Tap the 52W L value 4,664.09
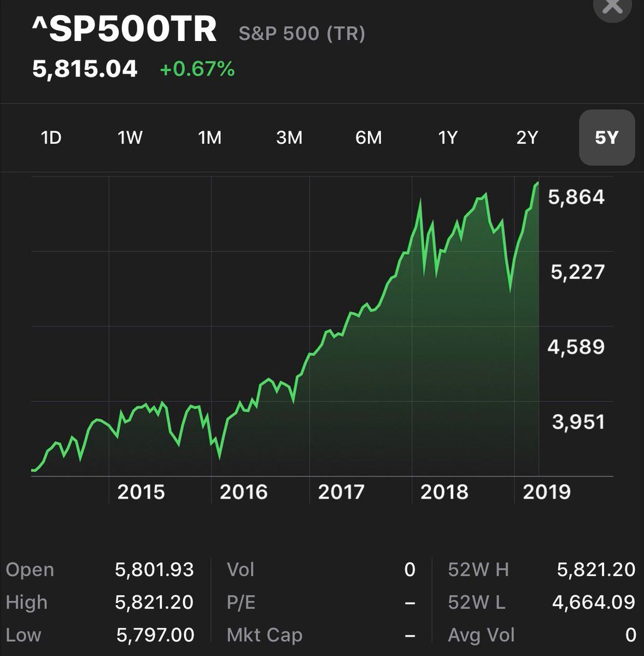 coord(594,602)
